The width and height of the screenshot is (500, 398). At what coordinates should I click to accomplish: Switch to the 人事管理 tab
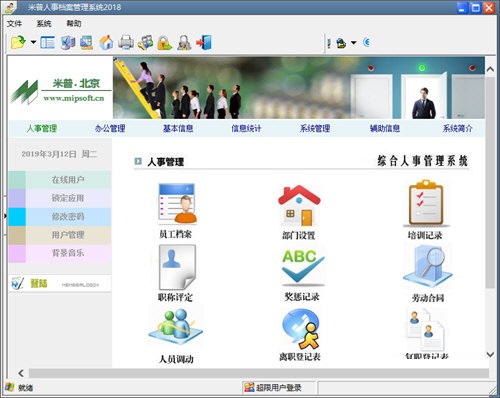coord(42,128)
